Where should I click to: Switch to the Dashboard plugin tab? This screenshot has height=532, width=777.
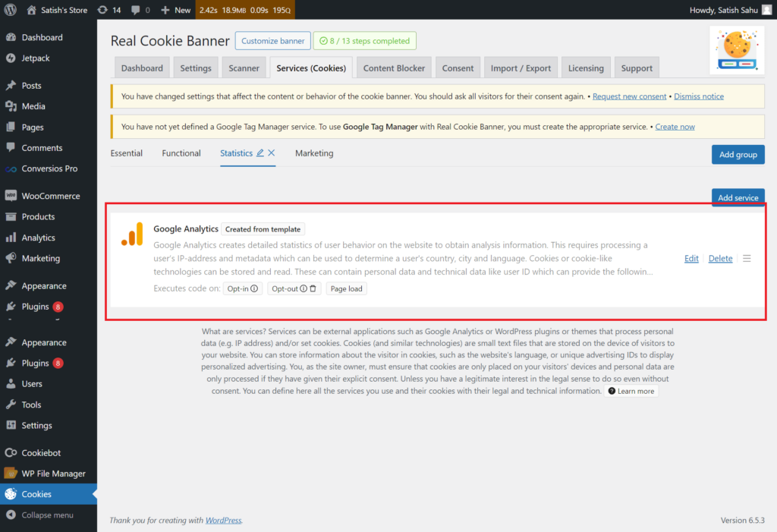coord(142,68)
